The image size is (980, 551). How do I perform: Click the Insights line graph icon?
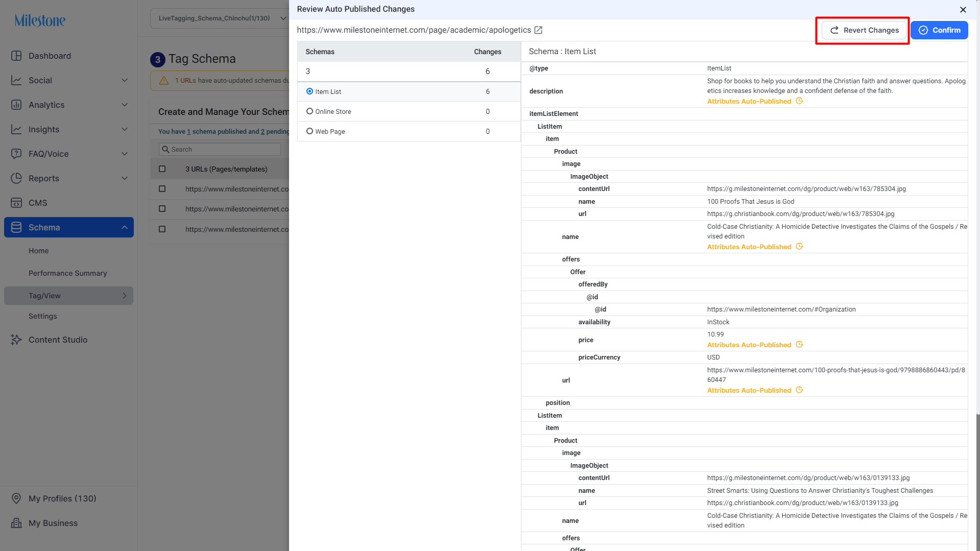pyautogui.click(x=16, y=129)
